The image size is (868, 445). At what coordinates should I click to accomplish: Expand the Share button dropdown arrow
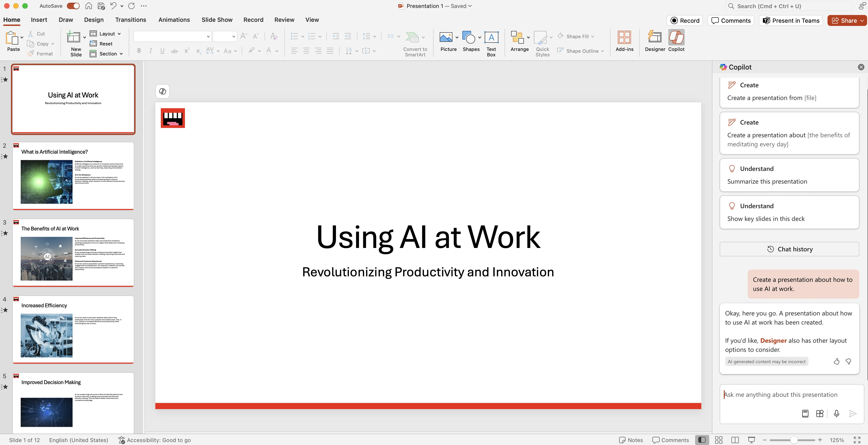pyautogui.click(x=862, y=20)
